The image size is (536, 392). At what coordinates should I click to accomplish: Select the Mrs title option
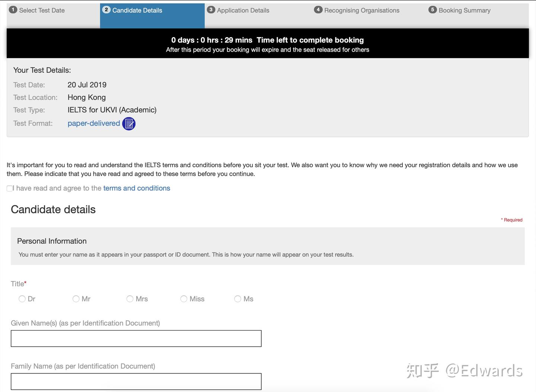[130, 299]
